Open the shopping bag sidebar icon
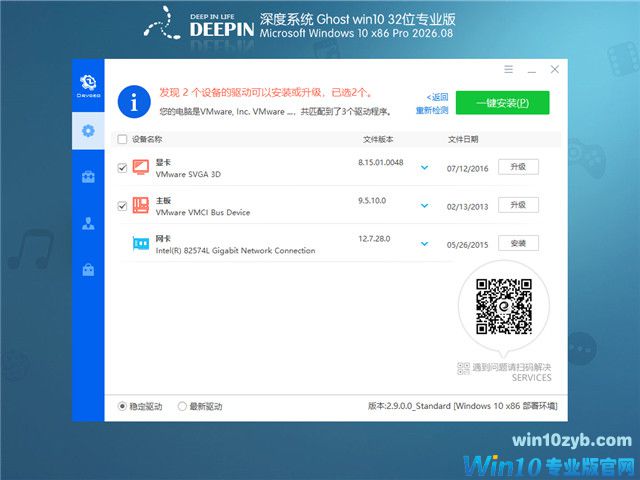Viewport: 640px width, 480px height. pos(88,270)
